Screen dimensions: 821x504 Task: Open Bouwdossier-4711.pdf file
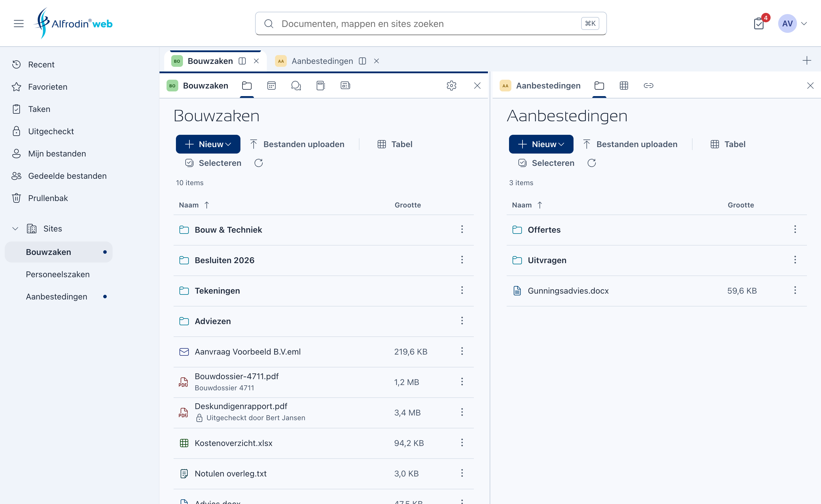(237, 376)
